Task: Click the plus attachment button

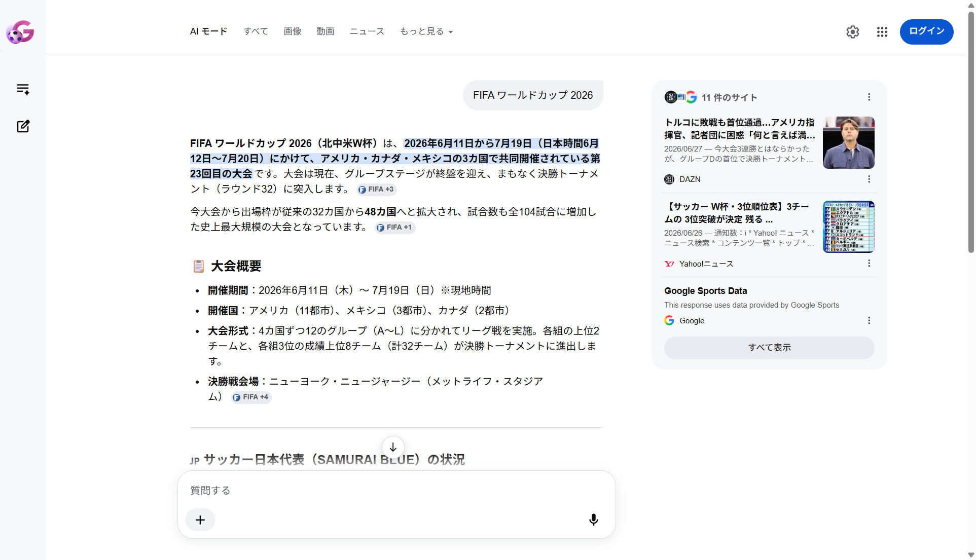Action: point(200,520)
